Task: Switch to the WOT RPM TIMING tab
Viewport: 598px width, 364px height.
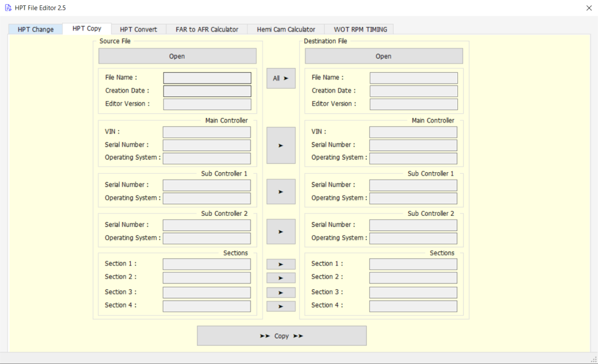Action: point(359,29)
